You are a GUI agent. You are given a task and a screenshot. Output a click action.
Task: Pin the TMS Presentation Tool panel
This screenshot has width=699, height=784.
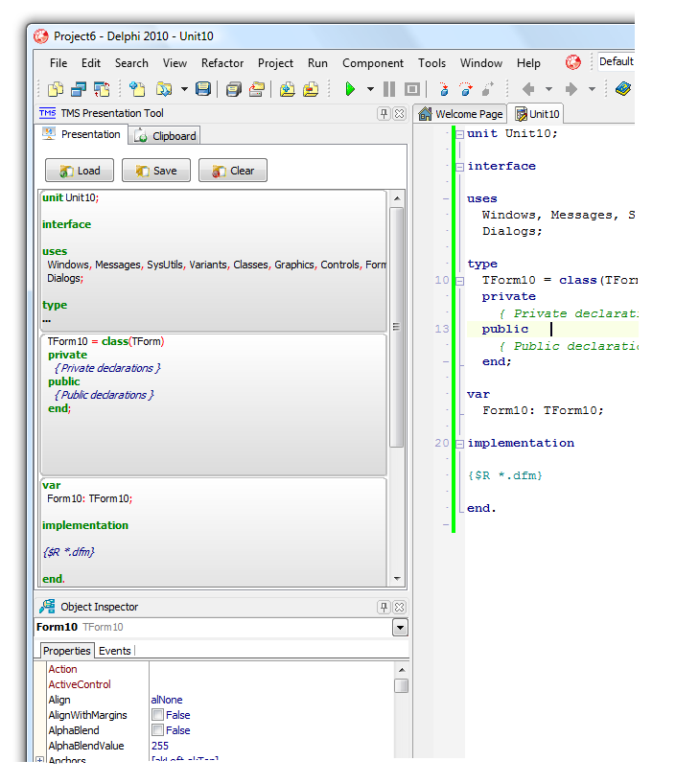click(384, 113)
